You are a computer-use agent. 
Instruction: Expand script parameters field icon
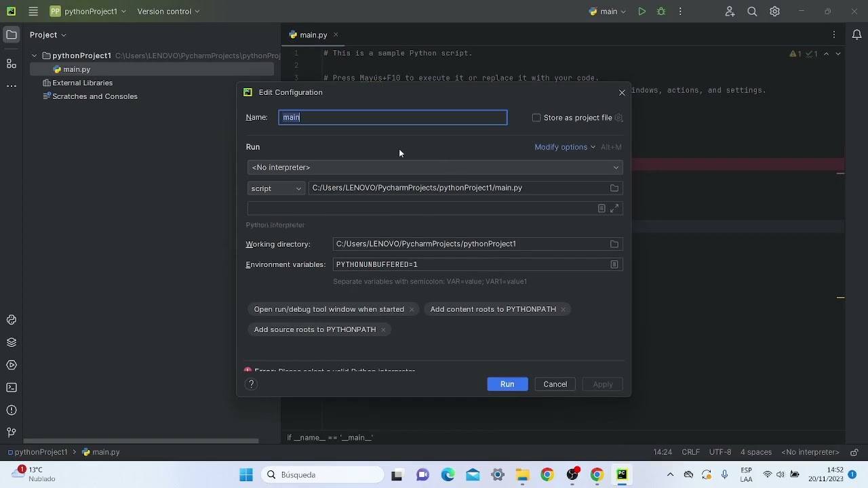pyautogui.click(x=614, y=208)
